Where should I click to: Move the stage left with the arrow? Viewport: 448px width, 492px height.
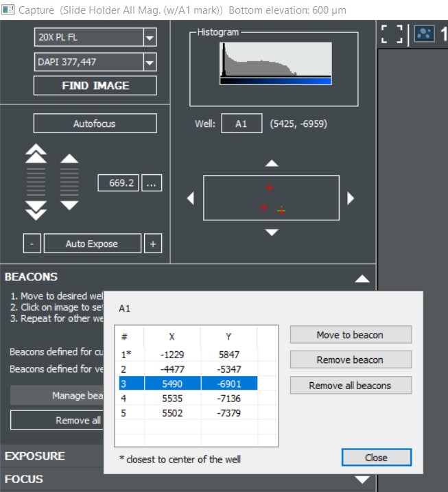[191, 198]
